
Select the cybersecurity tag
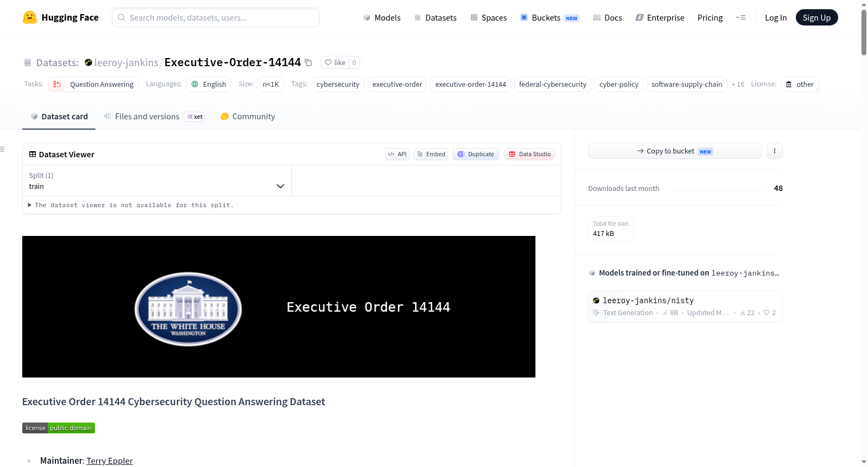pos(338,84)
